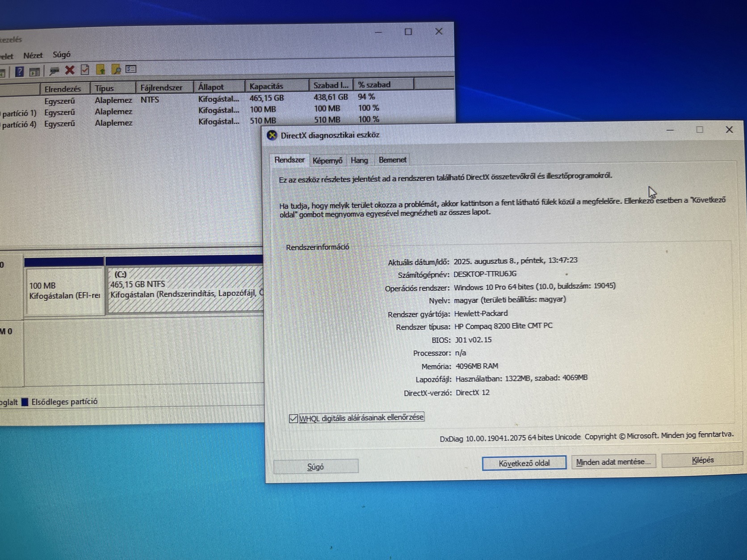Click the 94 % free cell
The image size is (747, 560).
(x=366, y=96)
